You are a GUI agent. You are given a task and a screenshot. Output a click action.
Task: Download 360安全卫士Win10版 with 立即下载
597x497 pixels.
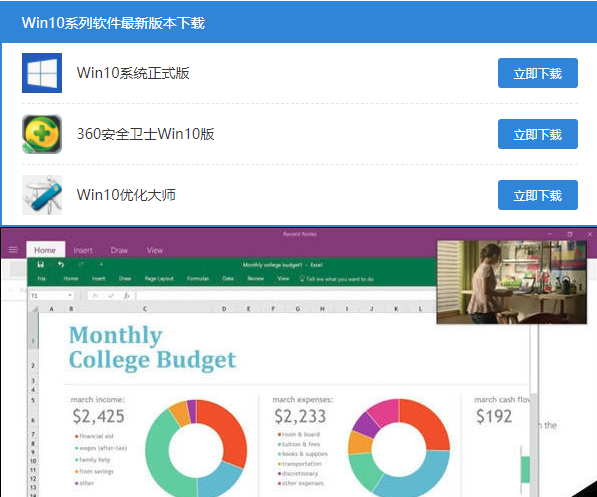coord(538,134)
